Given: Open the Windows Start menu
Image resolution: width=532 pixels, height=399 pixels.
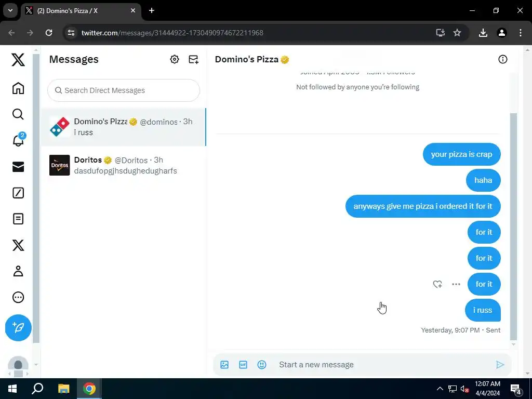Looking at the screenshot, I should (x=12, y=389).
